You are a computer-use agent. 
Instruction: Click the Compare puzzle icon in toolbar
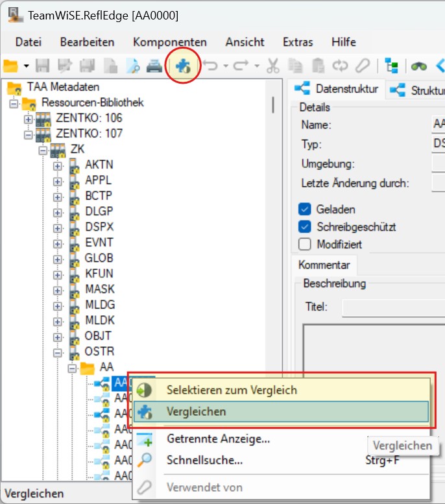click(x=182, y=66)
